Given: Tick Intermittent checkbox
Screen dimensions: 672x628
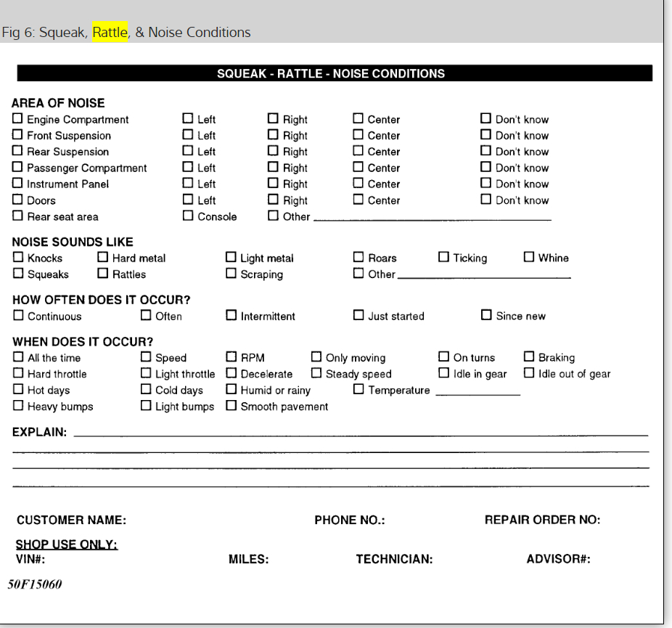Looking at the screenshot, I should (231, 316).
